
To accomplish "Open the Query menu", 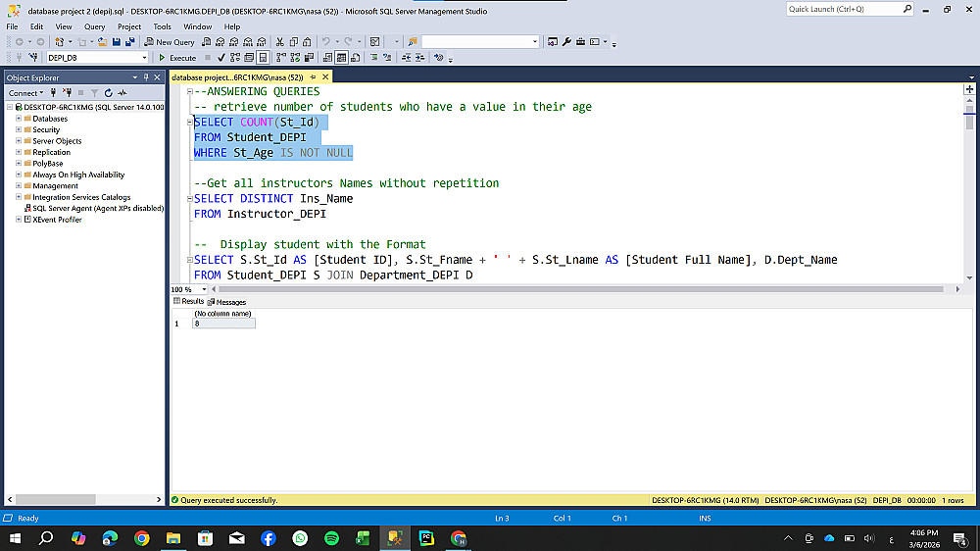I will pyautogui.click(x=94, y=26).
